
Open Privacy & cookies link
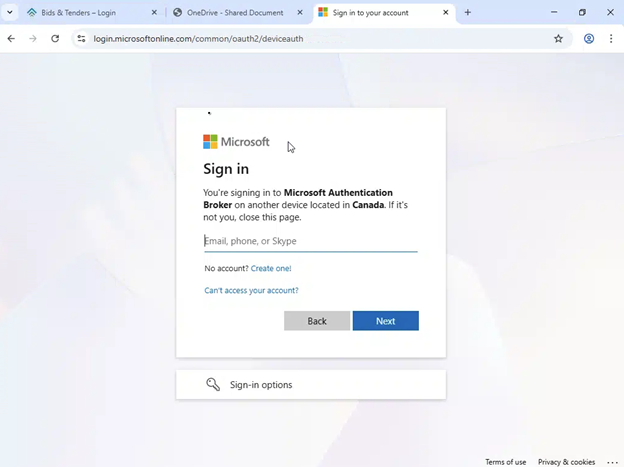[x=566, y=462]
